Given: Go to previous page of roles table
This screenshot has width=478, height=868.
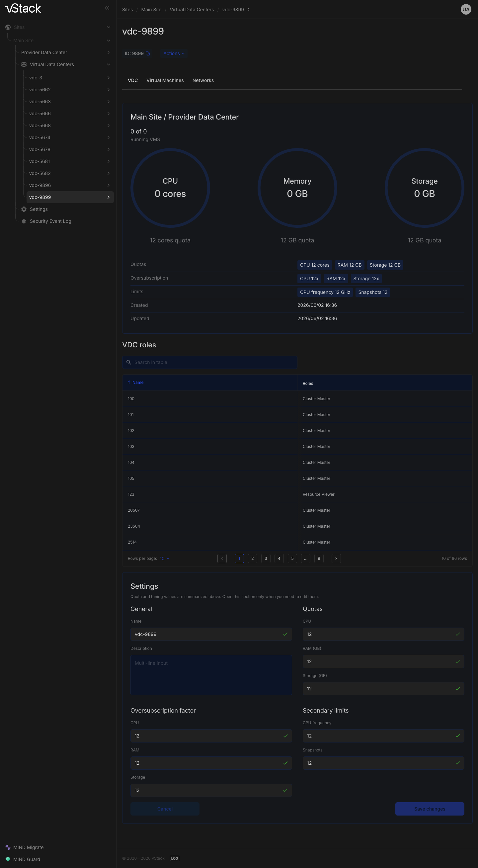Looking at the screenshot, I should (x=222, y=558).
